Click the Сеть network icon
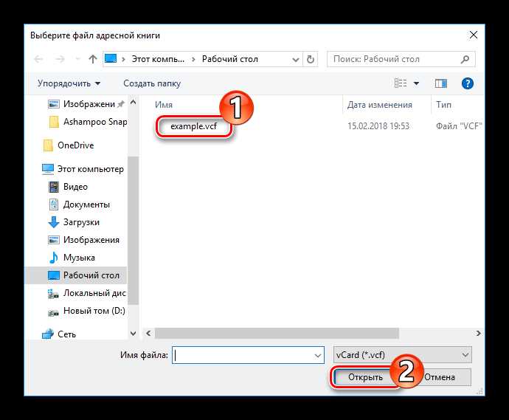509x420 pixels. click(x=48, y=334)
